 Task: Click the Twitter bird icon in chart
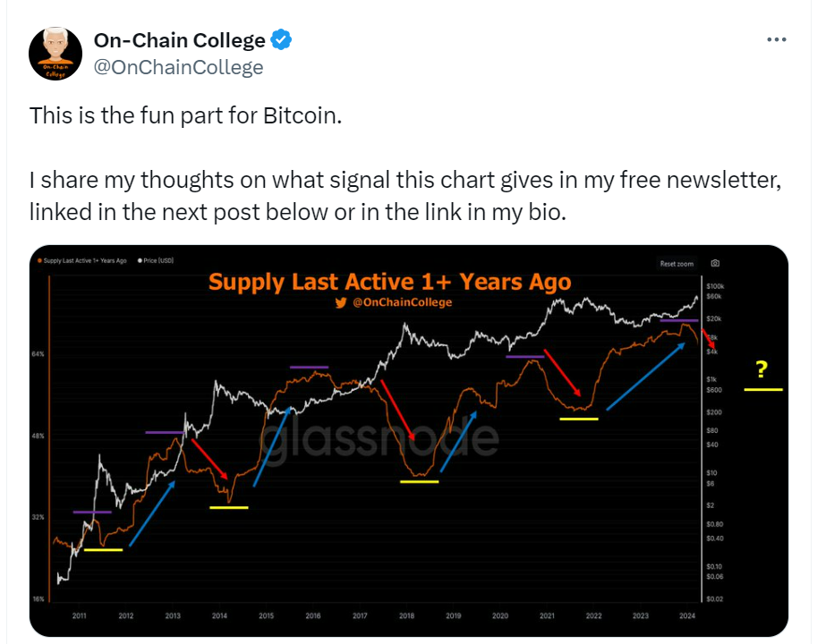[x=340, y=302]
